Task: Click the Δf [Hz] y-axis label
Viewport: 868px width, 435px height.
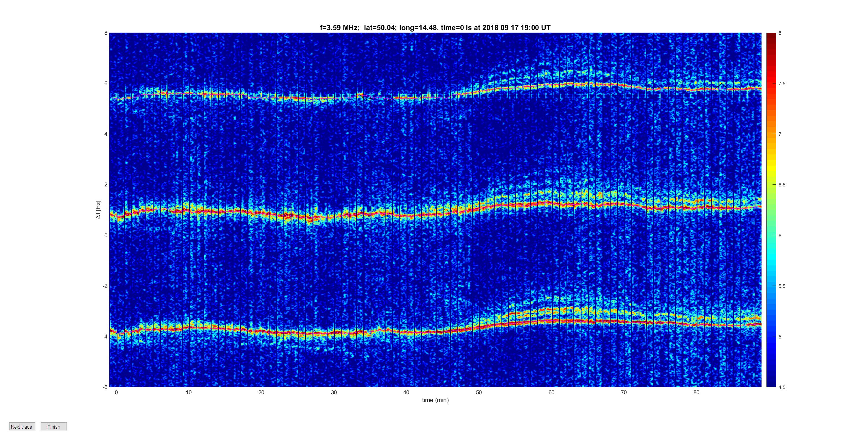Action: click(98, 210)
